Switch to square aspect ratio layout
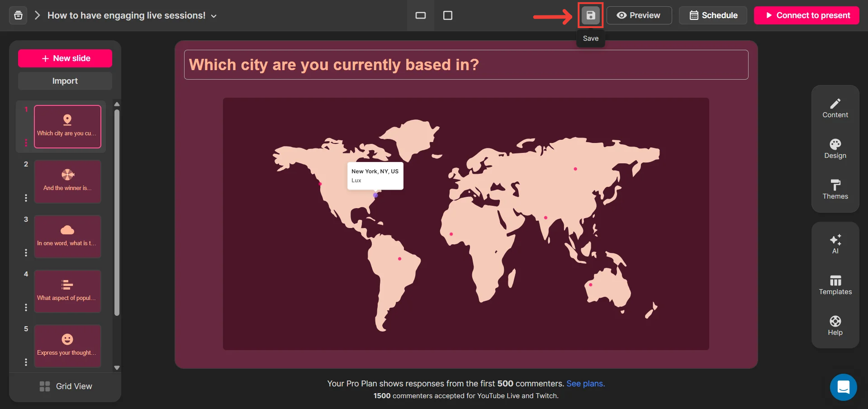The width and height of the screenshot is (868, 409). (448, 15)
